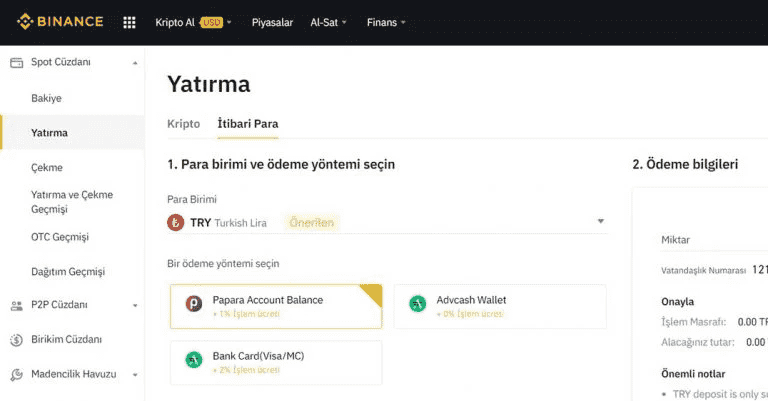This screenshot has width=768, height=401.
Task: Click the Binance logo
Action: tap(60, 22)
